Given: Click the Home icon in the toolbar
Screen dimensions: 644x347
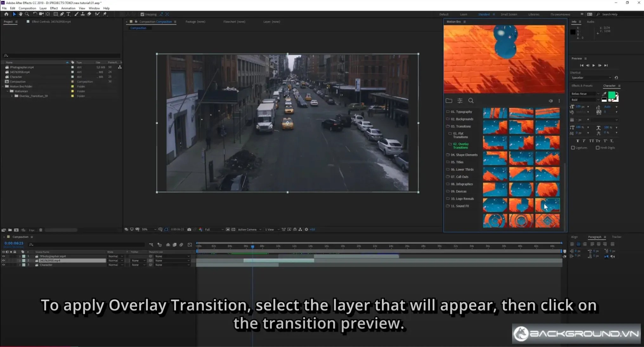Looking at the screenshot, I should (x=6, y=14).
